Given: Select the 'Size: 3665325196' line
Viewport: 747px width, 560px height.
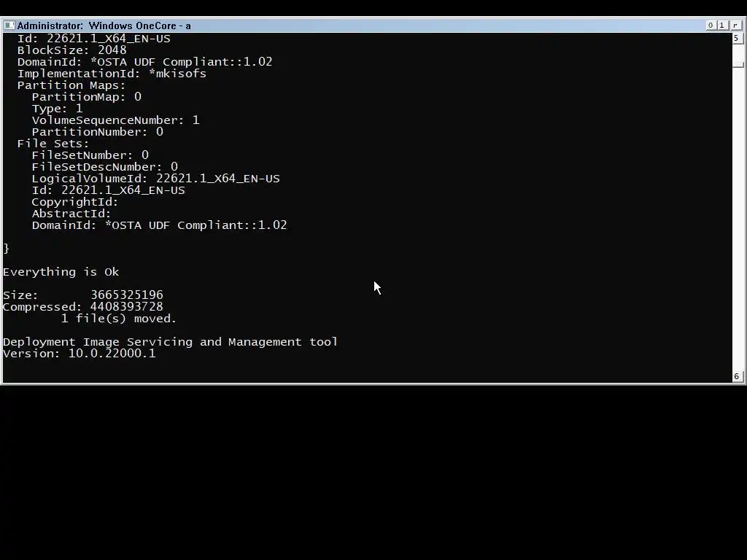Looking at the screenshot, I should coord(83,295).
